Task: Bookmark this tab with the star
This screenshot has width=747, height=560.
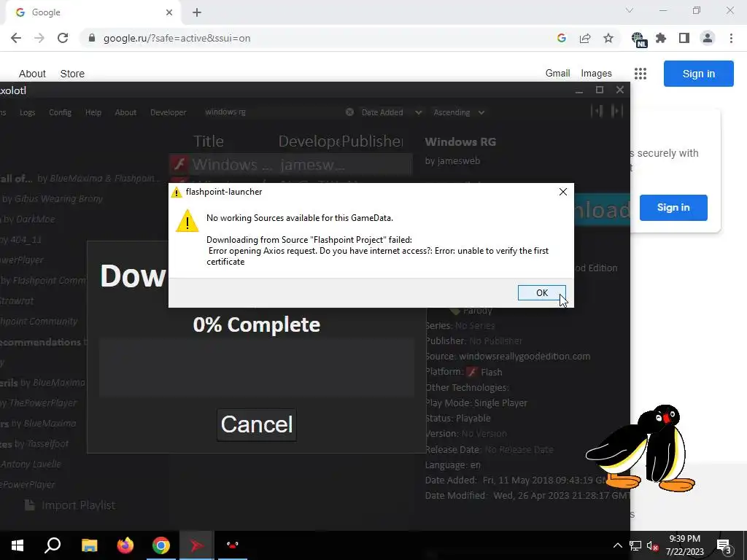Action: [608, 38]
